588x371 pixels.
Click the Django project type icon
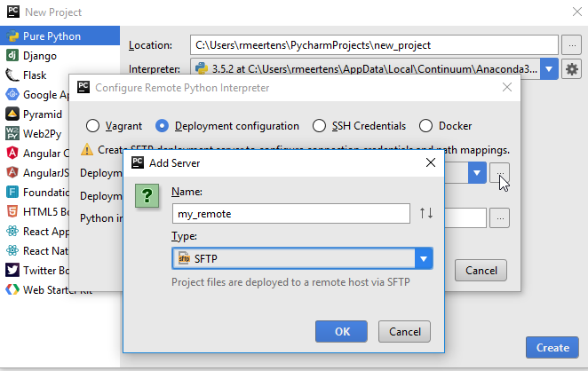point(13,55)
